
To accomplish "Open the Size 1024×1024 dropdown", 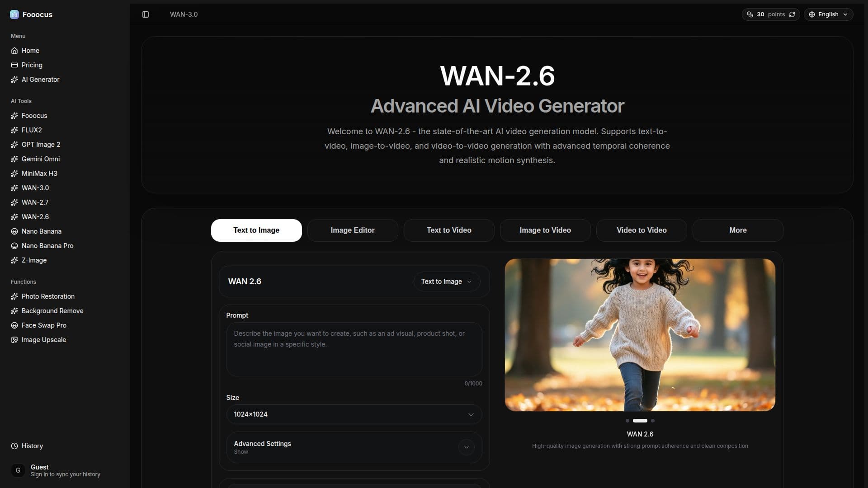I will (354, 414).
